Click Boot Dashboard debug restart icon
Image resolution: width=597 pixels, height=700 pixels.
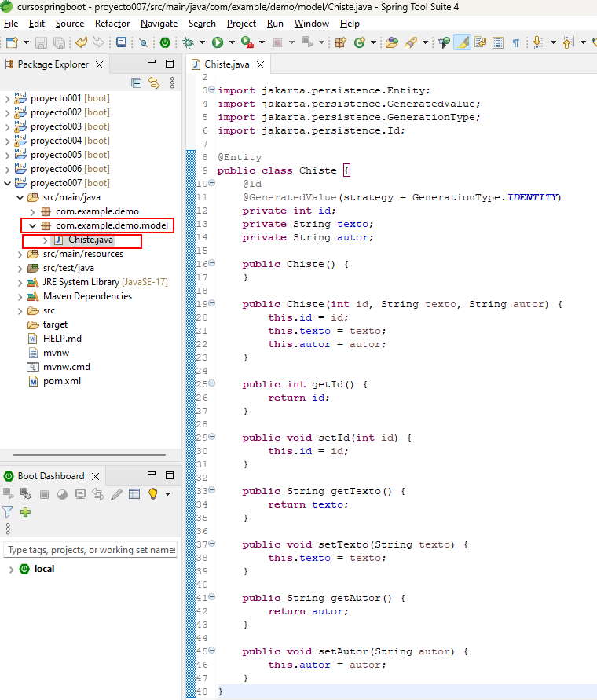click(x=26, y=493)
